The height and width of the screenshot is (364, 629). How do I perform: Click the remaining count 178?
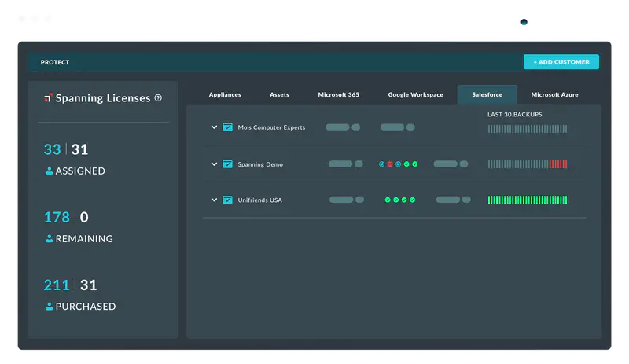(x=57, y=217)
